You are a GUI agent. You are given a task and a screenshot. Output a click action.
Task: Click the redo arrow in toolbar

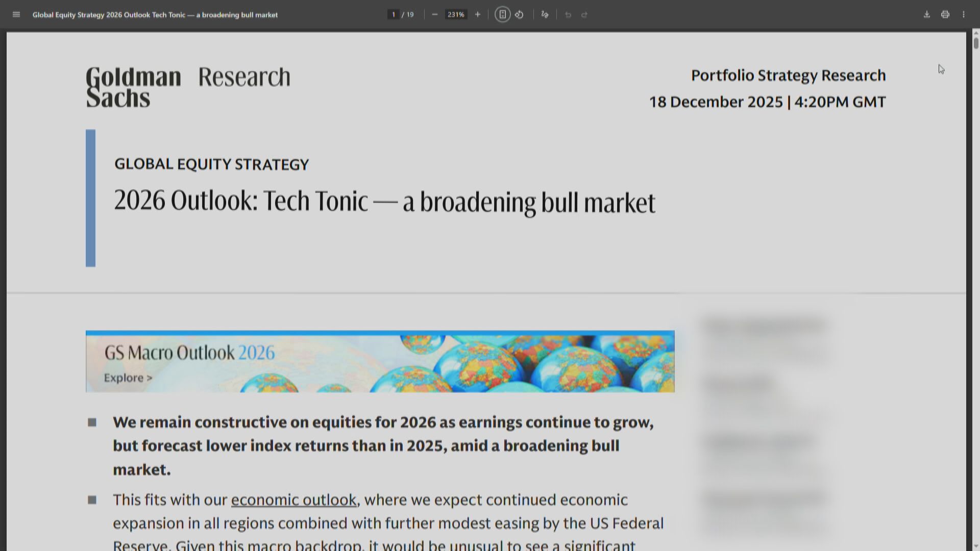tap(584, 15)
